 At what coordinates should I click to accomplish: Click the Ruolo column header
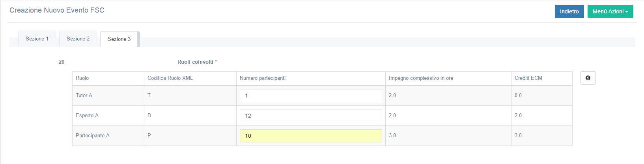[82, 78]
